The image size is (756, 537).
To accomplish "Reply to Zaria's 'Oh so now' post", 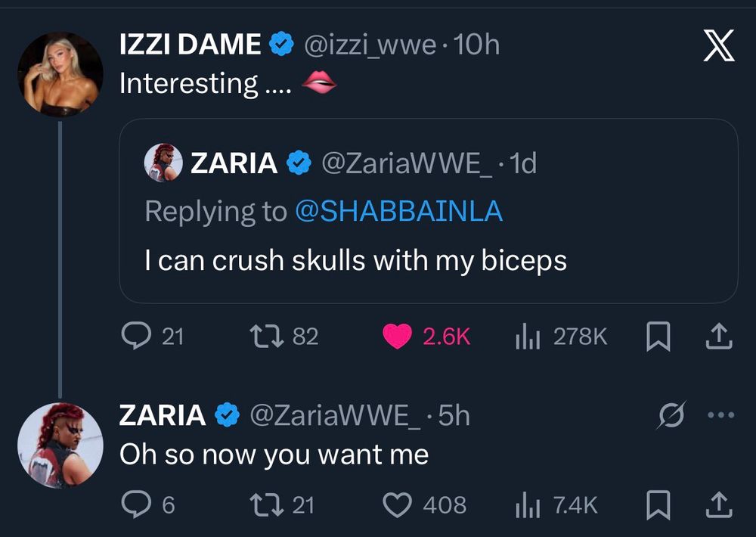I will [x=135, y=504].
